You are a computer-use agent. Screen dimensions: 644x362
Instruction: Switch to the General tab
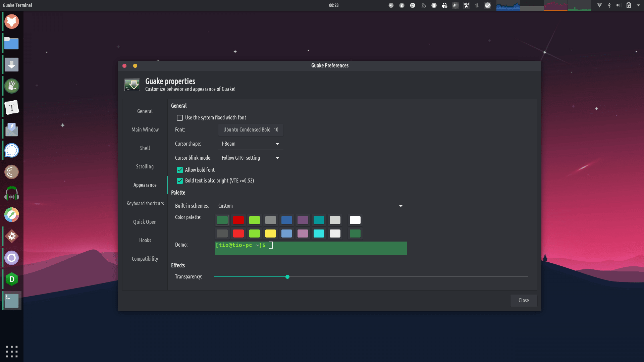click(x=145, y=111)
